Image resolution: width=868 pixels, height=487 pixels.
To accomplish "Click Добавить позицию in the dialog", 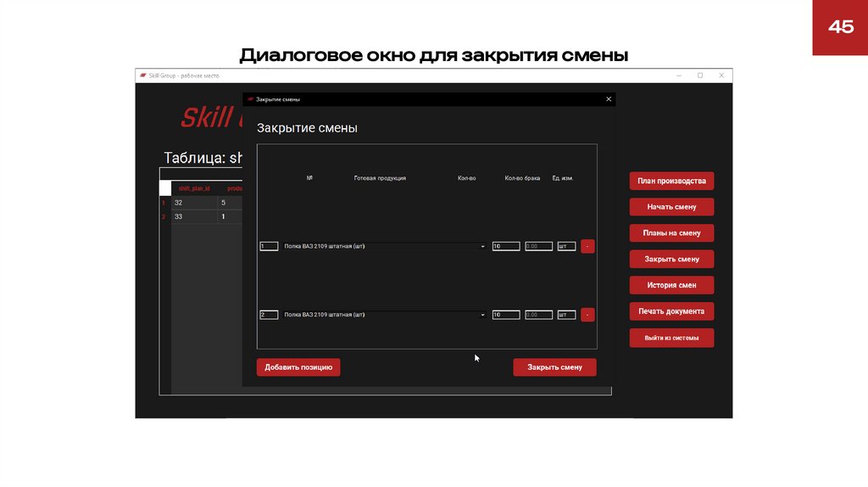I will 298,367.
